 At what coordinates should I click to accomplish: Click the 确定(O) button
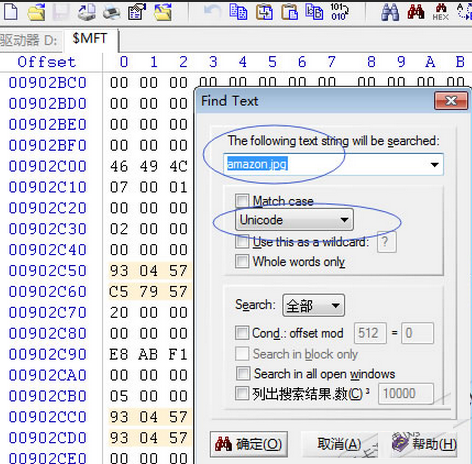pyautogui.click(x=249, y=444)
